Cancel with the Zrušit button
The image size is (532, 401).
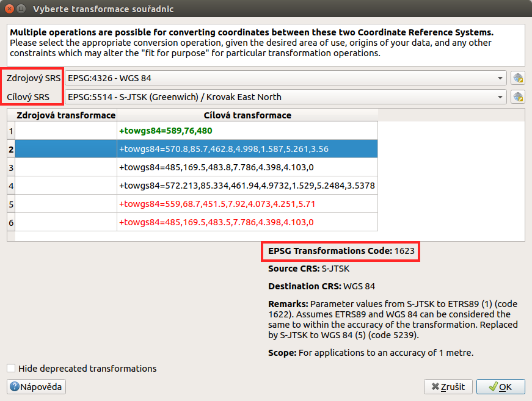click(x=448, y=387)
